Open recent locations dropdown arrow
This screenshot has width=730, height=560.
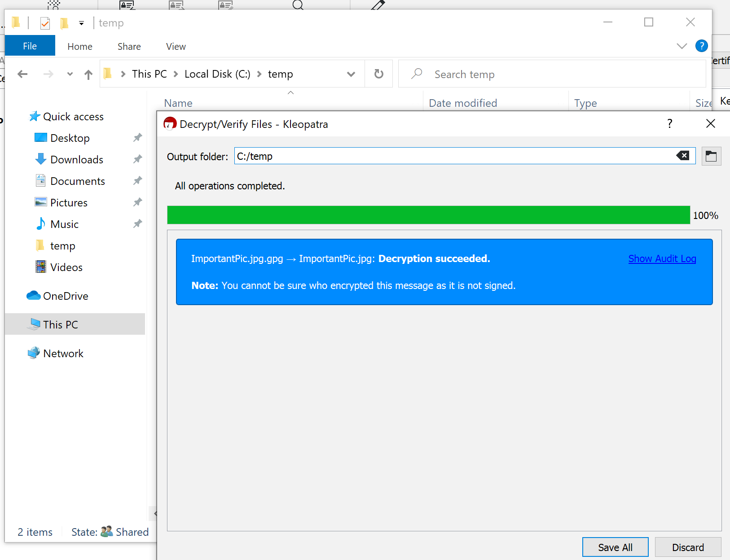[70, 74]
